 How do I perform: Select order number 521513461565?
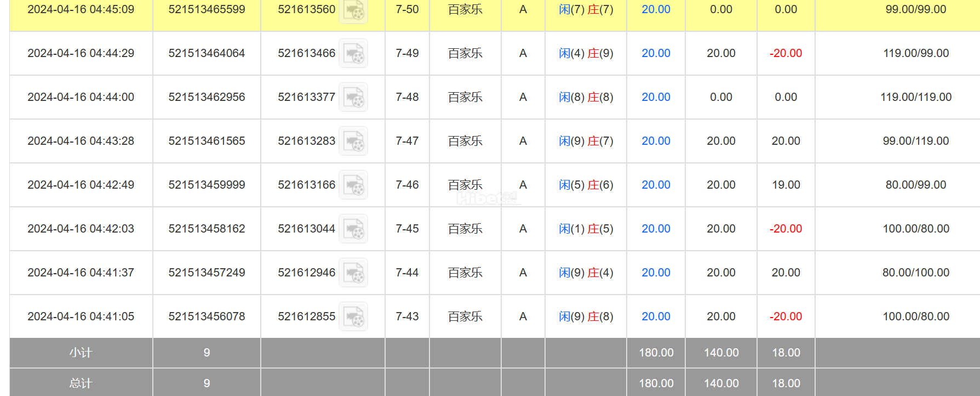(x=207, y=141)
